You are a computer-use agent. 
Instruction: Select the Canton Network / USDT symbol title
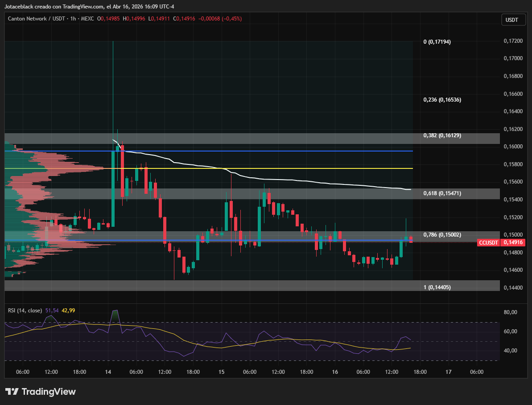36,19
